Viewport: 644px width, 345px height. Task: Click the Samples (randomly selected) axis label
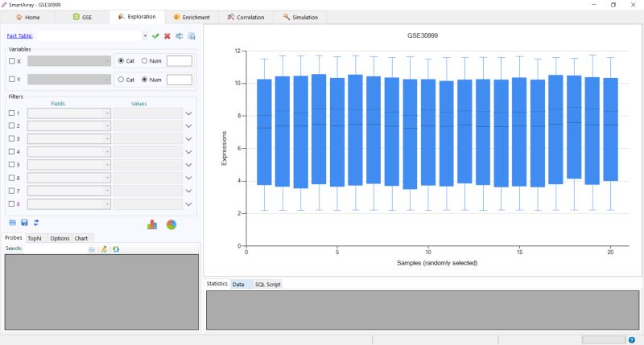pyautogui.click(x=437, y=263)
